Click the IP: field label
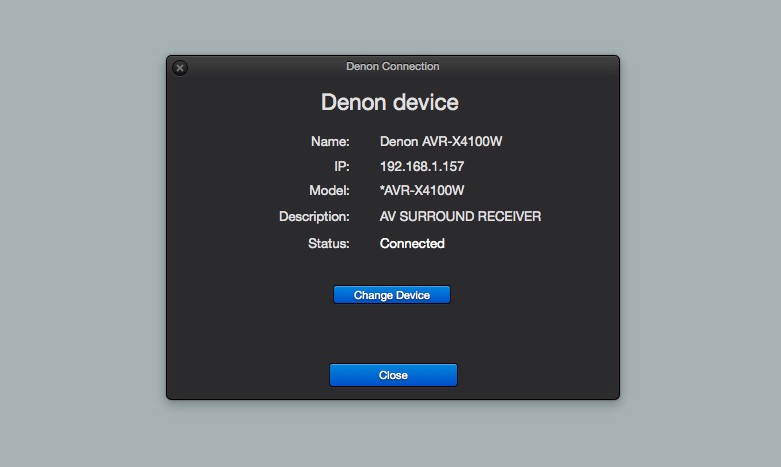Viewport: 781px width, 467px height. coord(342,166)
